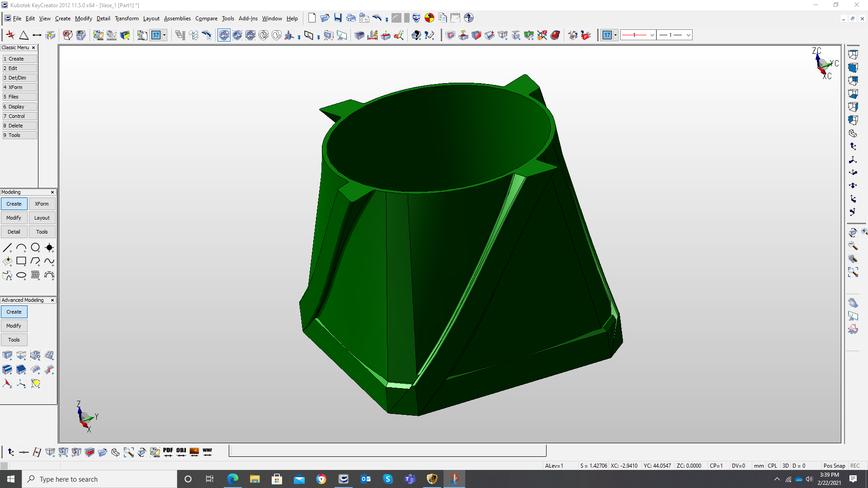Open the Assemblies menu
The width and height of the screenshot is (868, 488).
pyautogui.click(x=177, y=19)
